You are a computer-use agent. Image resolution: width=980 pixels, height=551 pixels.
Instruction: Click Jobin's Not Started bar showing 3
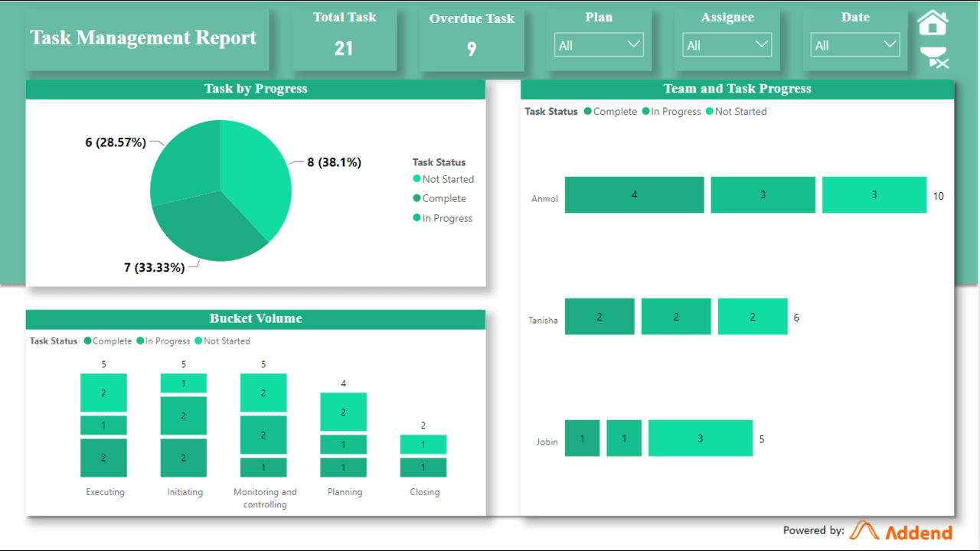click(700, 439)
